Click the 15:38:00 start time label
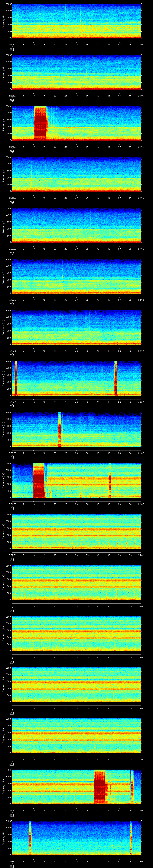The image size is (153, 868). point(12,861)
